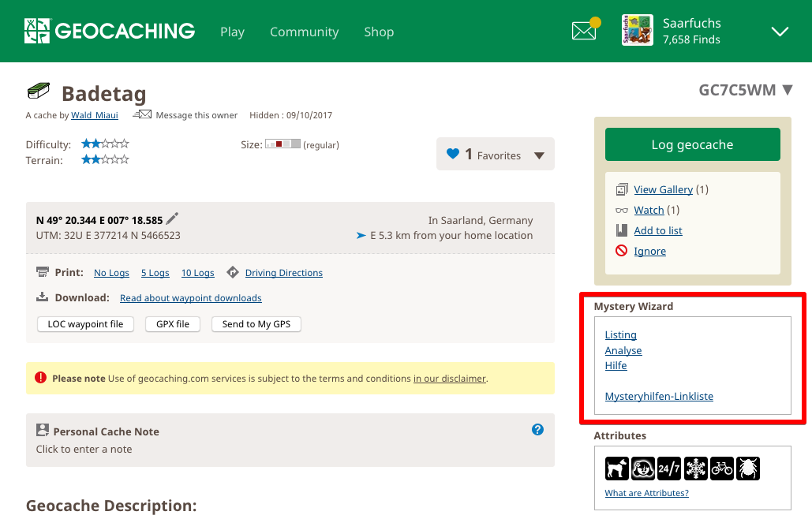
Task: Download the LOC waypoint file
Action: pos(85,324)
